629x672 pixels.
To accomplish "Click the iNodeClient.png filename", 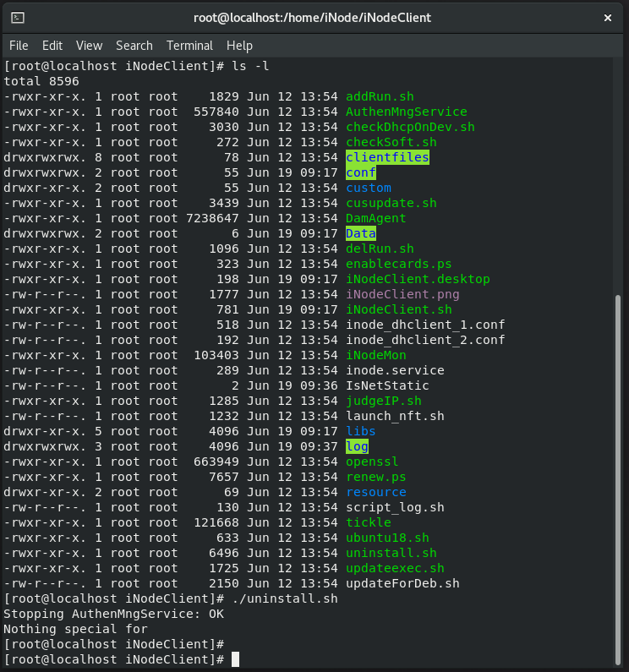I will click(x=402, y=294).
